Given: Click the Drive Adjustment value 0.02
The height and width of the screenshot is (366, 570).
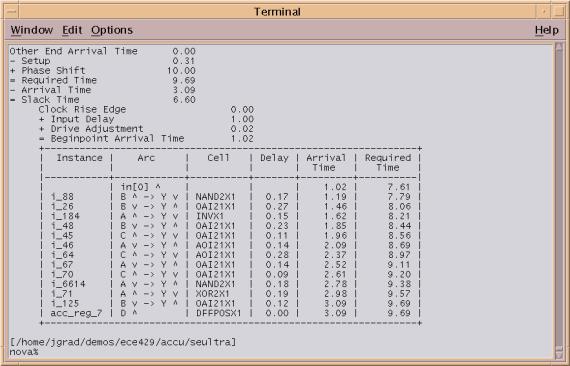Looking at the screenshot, I should (242, 129).
